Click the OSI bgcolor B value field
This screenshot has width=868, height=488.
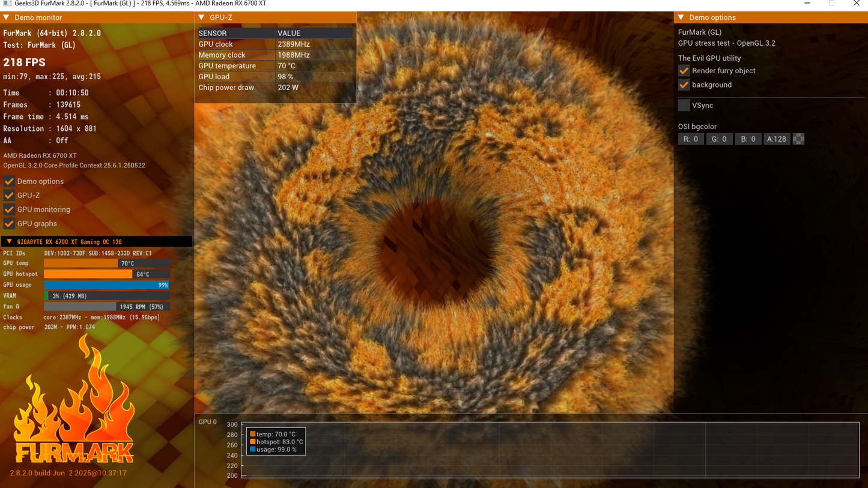[748, 139]
